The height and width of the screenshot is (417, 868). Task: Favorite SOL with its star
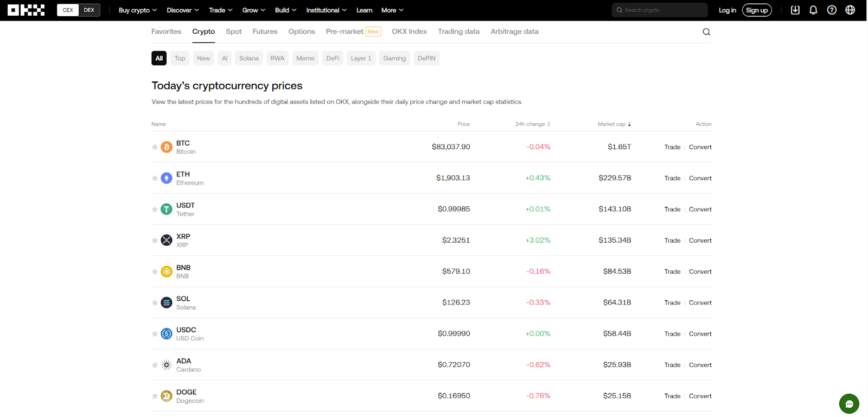155,302
